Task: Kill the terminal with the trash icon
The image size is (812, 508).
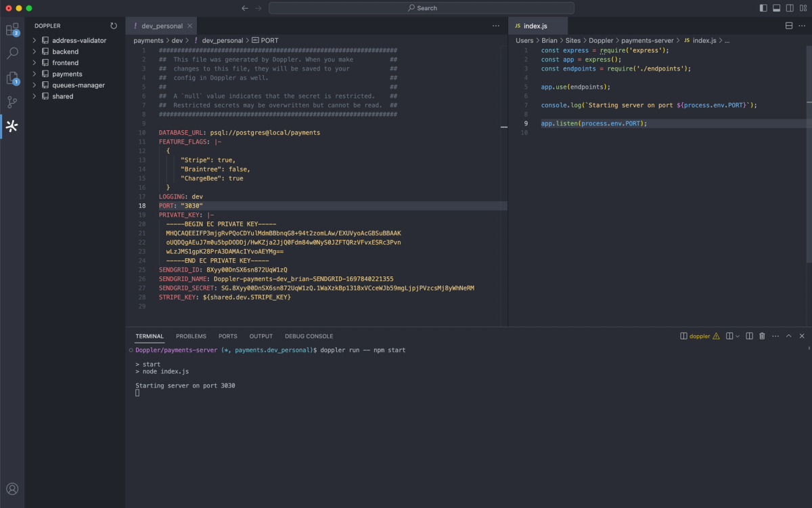Action: point(762,336)
